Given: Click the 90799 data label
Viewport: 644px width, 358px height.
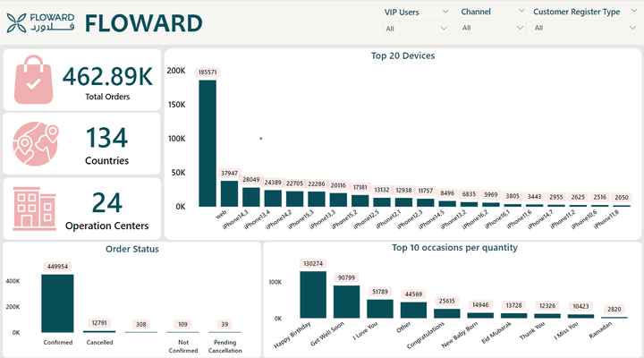Looking at the screenshot, I should 346,277.
